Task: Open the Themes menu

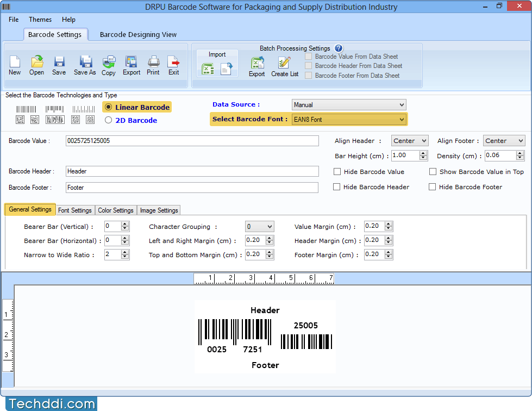Action: coord(40,20)
